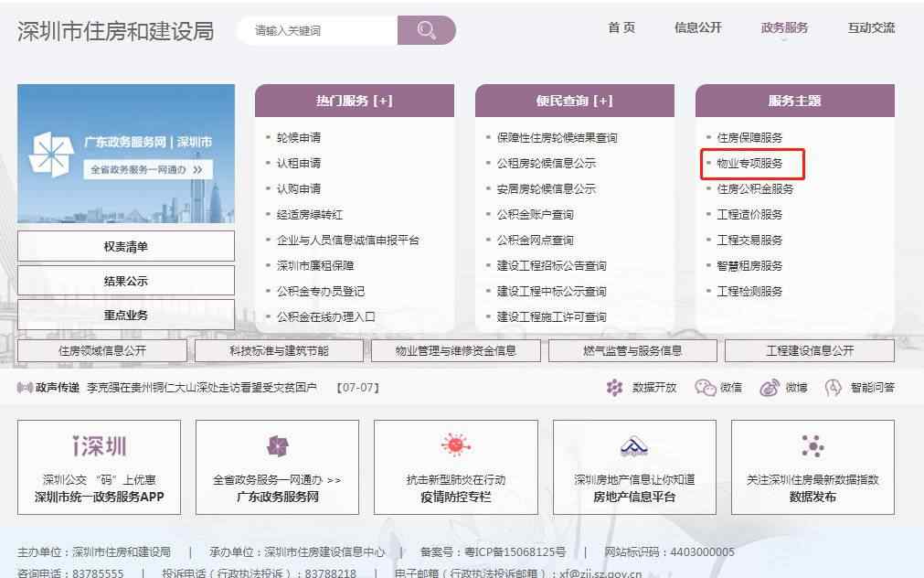This screenshot has width=924, height=578.
Task: Open the 物业专项服务 link
Action: (x=749, y=164)
